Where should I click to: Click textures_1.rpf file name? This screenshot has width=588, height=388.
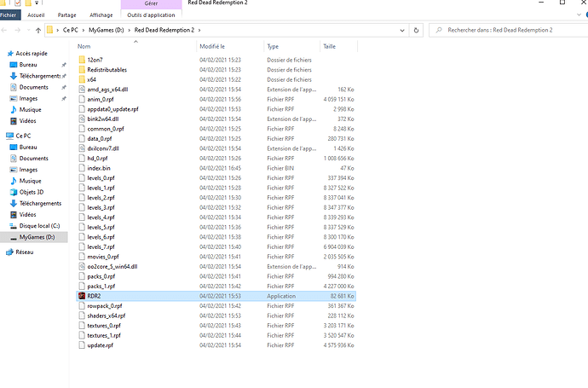pos(104,335)
